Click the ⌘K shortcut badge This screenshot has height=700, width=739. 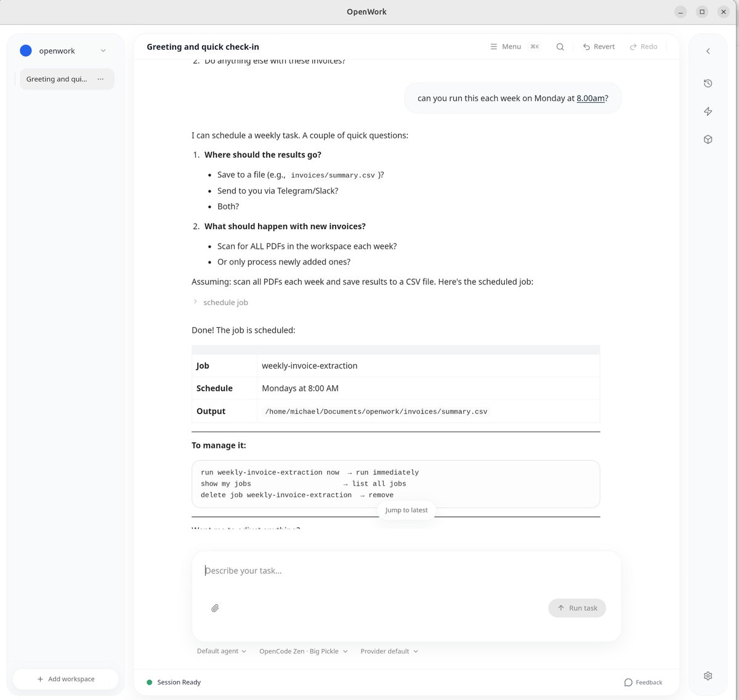pos(535,47)
